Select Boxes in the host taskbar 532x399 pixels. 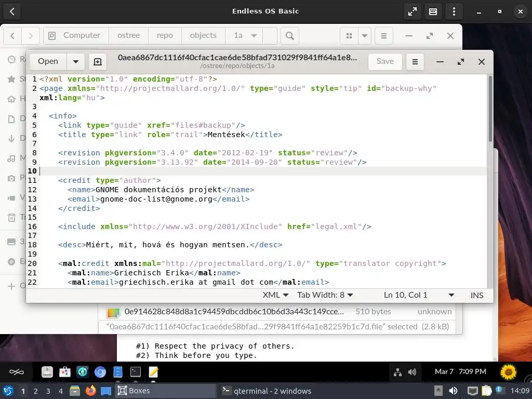point(165,391)
